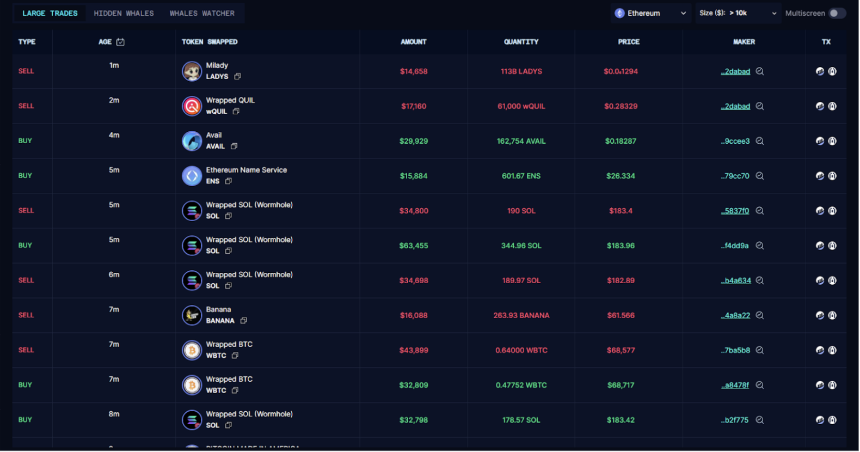860x452 pixels.
Task: Click the AMOUNT column header
Action: (414, 42)
